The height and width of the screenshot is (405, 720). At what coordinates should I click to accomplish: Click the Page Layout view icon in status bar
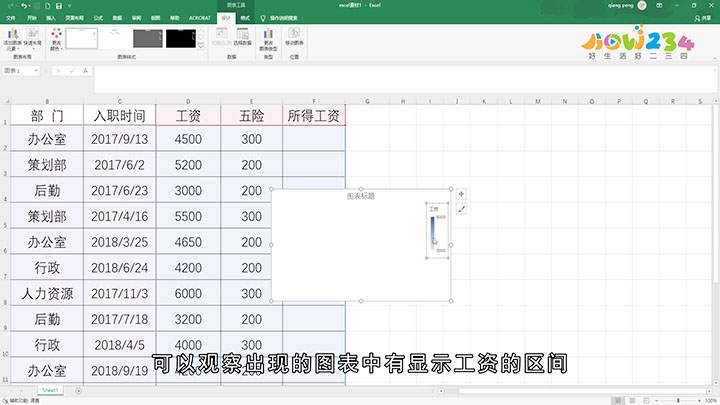click(632, 401)
